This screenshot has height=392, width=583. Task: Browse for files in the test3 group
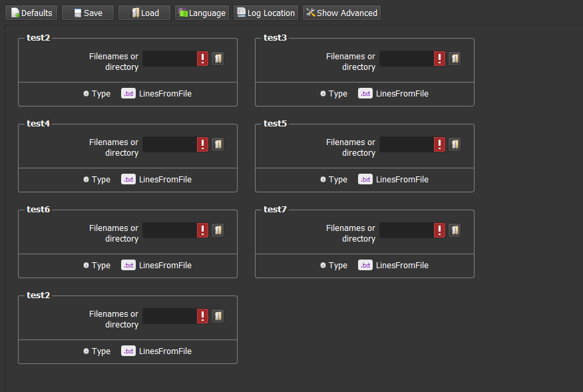pyautogui.click(x=455, y=59)
